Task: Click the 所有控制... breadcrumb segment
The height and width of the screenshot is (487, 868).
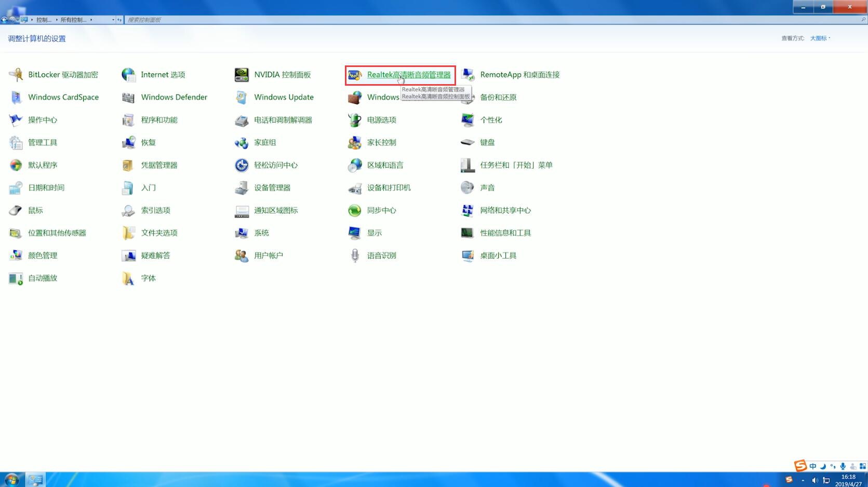Action: 73,20
